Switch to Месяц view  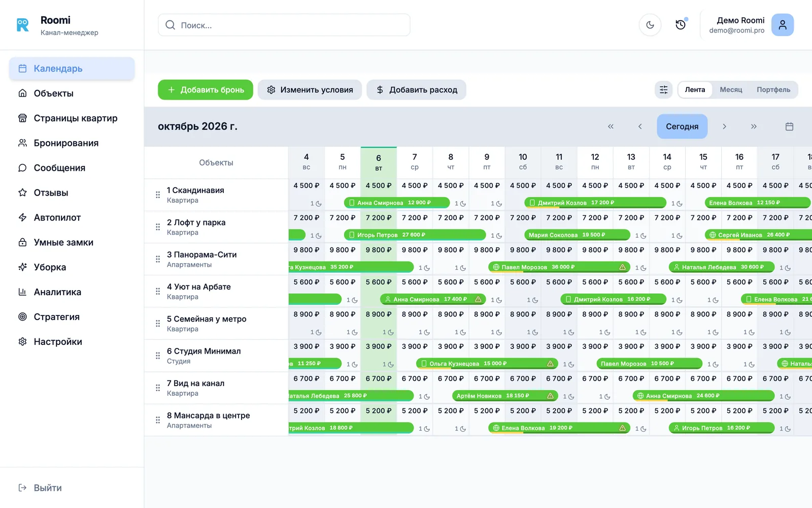tap(731, 90)
